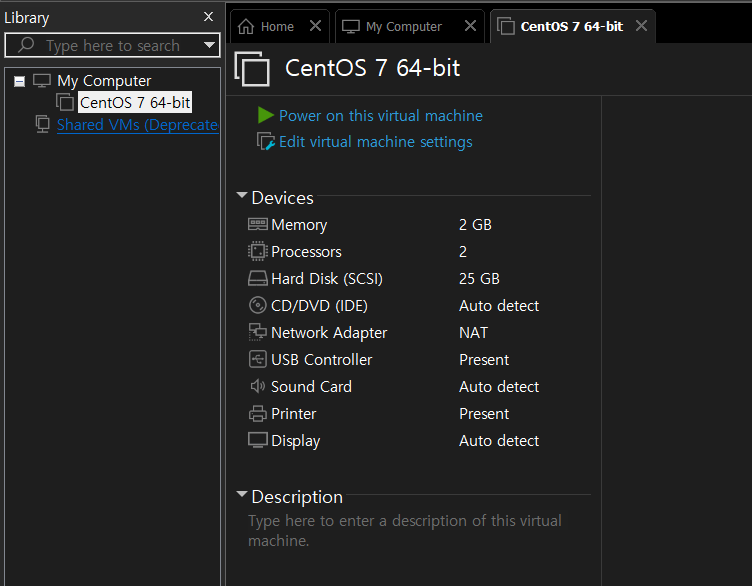Switch to the Home tab
Screen dimensions: 752x586
pos(280,26)
